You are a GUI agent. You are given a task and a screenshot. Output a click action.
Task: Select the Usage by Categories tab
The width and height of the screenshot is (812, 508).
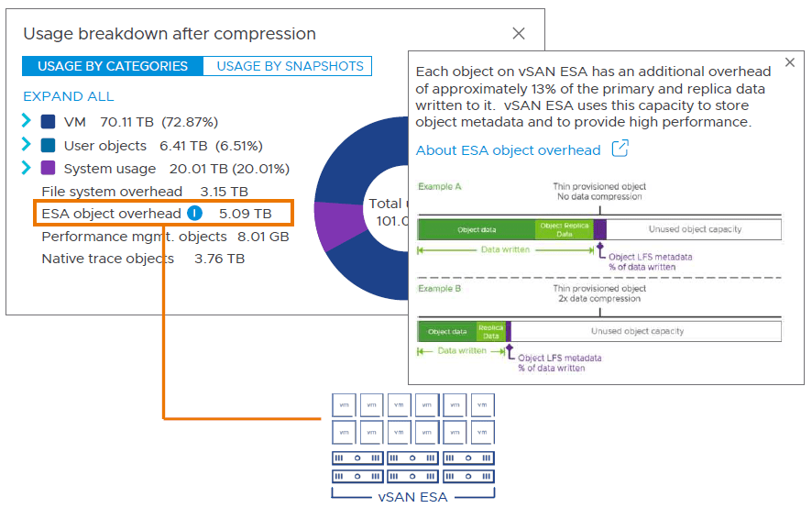[113, 66]
